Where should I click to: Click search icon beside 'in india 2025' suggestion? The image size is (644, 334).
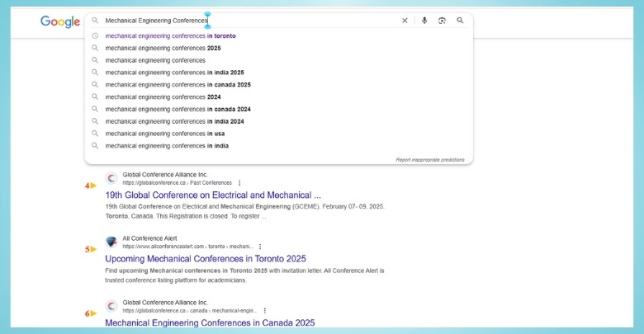pyautogui.click(x=95, y=73)
